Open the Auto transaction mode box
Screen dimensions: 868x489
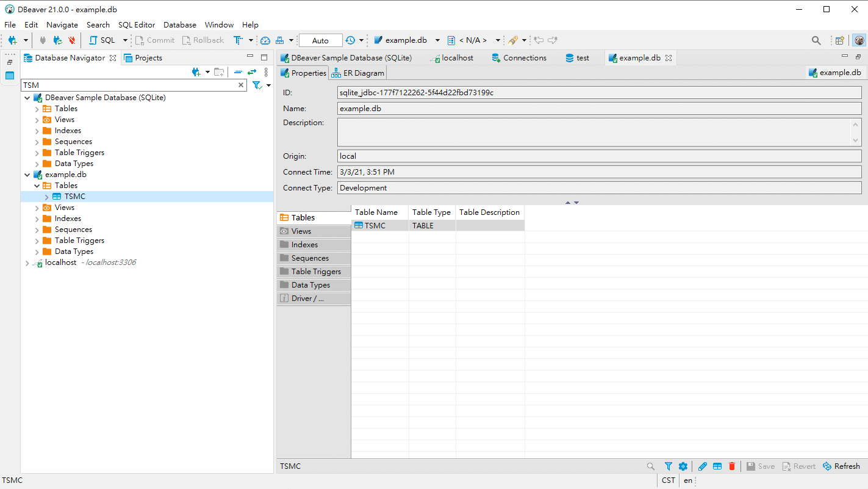click(x=320, y=40)
